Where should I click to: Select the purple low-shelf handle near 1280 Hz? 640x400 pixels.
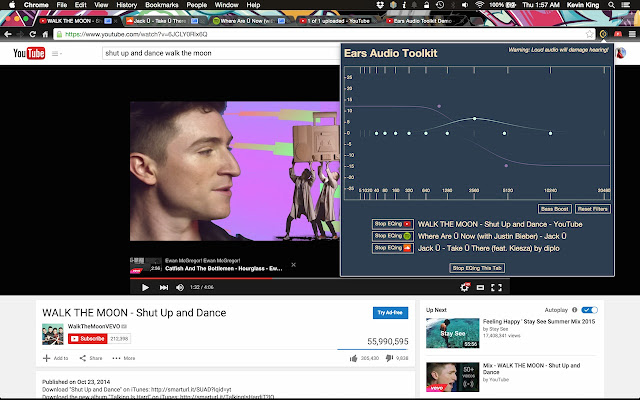(x=439, y=106)
